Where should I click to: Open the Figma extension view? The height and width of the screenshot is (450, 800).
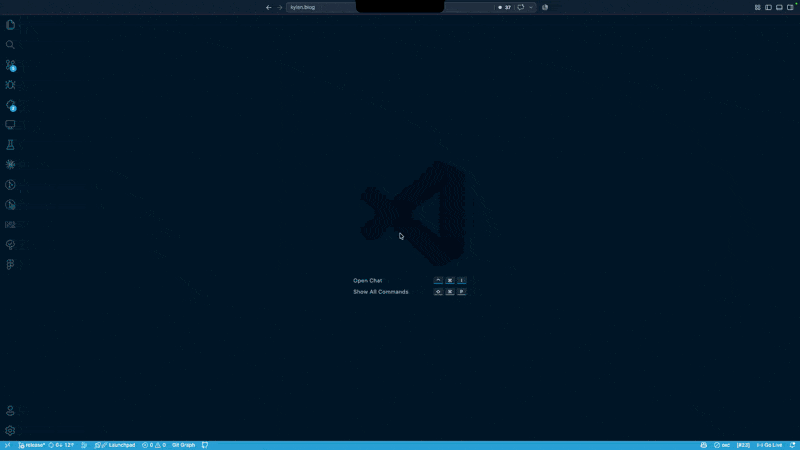point(10,264)
